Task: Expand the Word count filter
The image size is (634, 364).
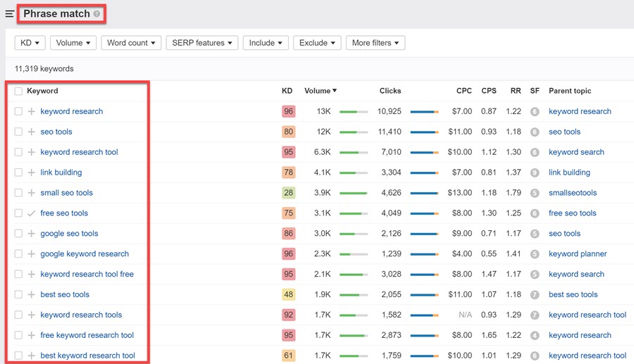Action: pyautogui.click(x=131, y=43)
